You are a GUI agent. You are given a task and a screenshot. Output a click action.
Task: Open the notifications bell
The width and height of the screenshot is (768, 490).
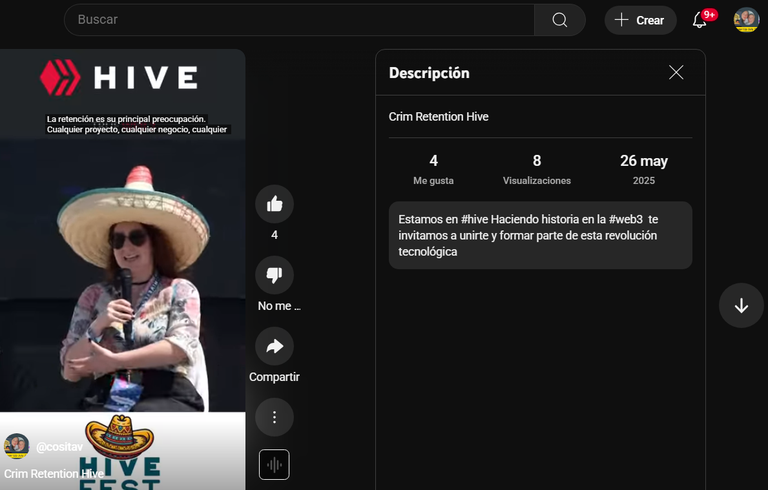tap(700, 20)
